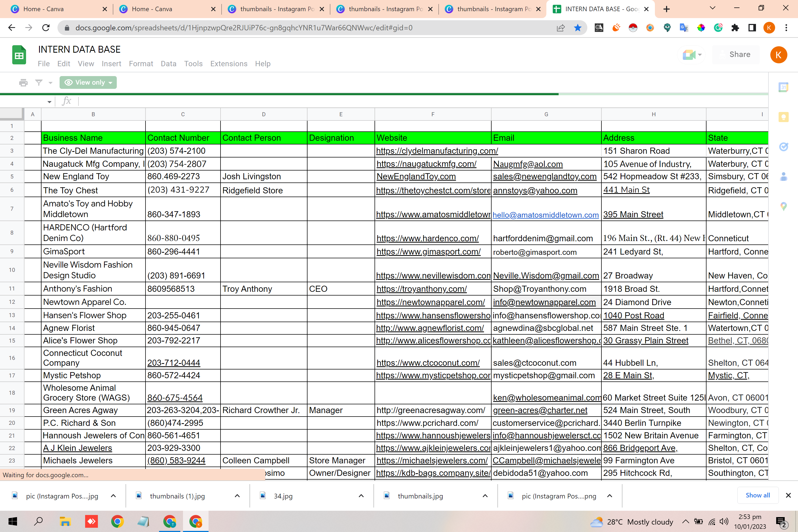Open the Windows Start menu
The image size is (798, 532).
13,521
